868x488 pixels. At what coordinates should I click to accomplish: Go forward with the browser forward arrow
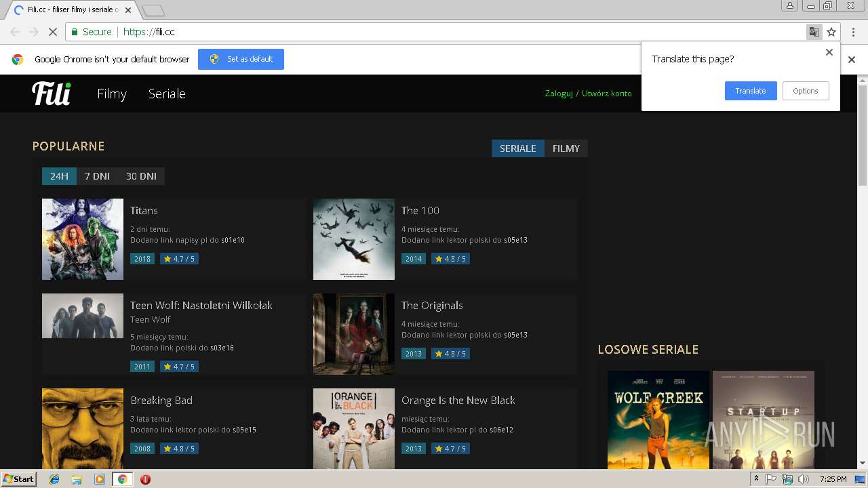[33, 32]
